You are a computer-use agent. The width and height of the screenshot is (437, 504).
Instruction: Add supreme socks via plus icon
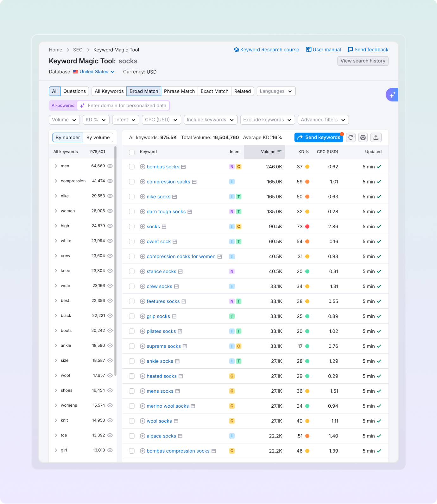point(142,346)
